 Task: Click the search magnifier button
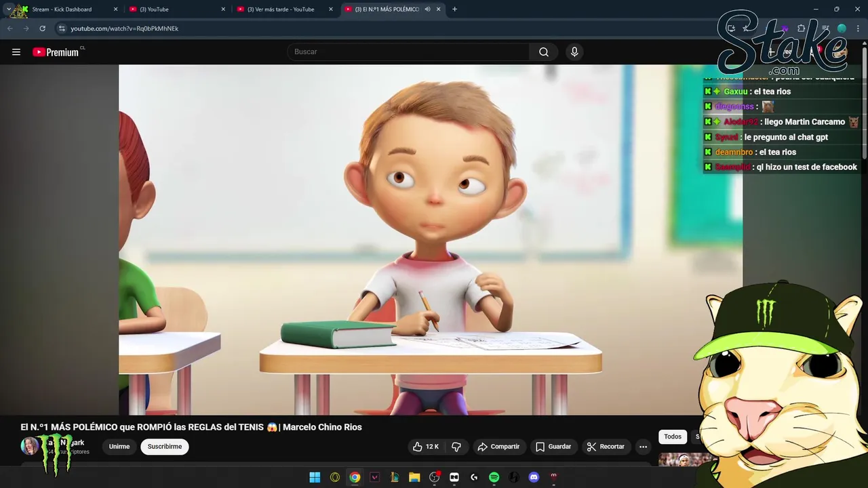pyautogui.click(x=544, y=52)
